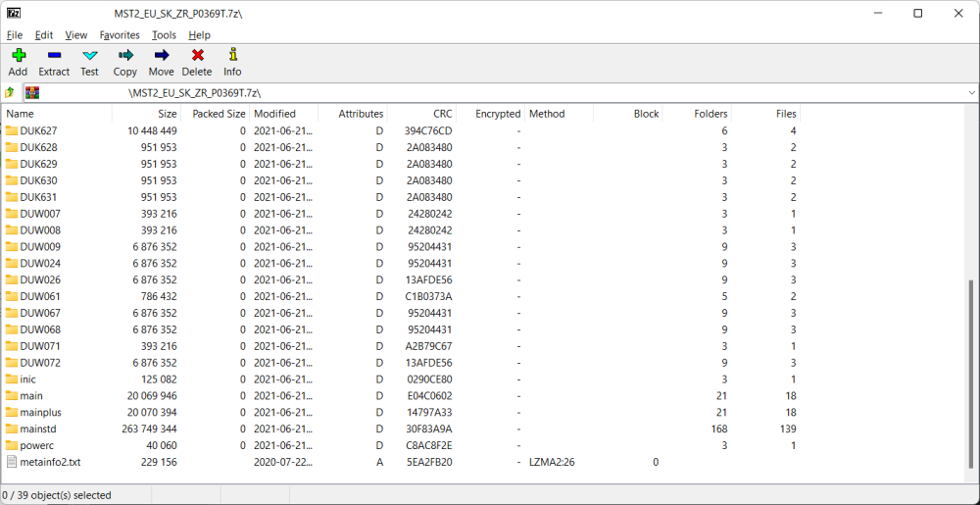The image size is (980, 505).
Task: Click the status text 0 / 39 object(s) selected
Action: [x=56, y=495]
